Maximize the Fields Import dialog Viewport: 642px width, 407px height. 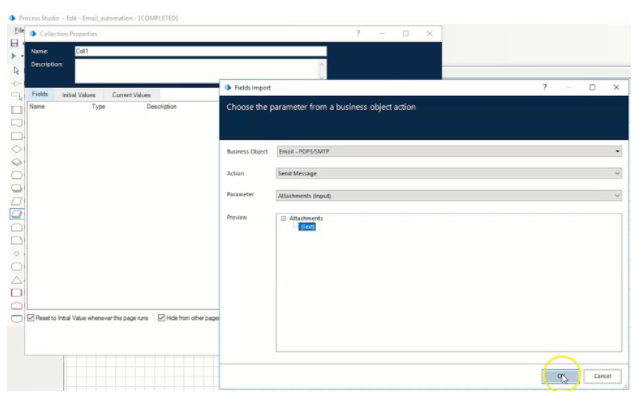point(592,87)
